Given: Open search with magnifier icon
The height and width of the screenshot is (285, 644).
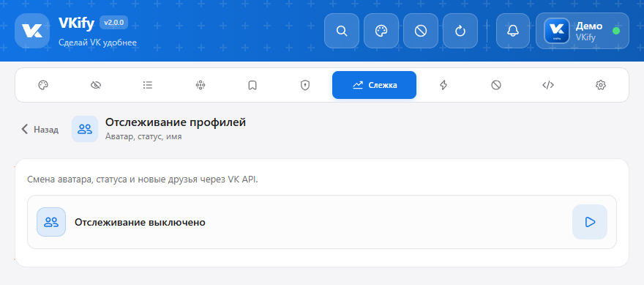Looking at the screenshot, I should coord(342,31).
